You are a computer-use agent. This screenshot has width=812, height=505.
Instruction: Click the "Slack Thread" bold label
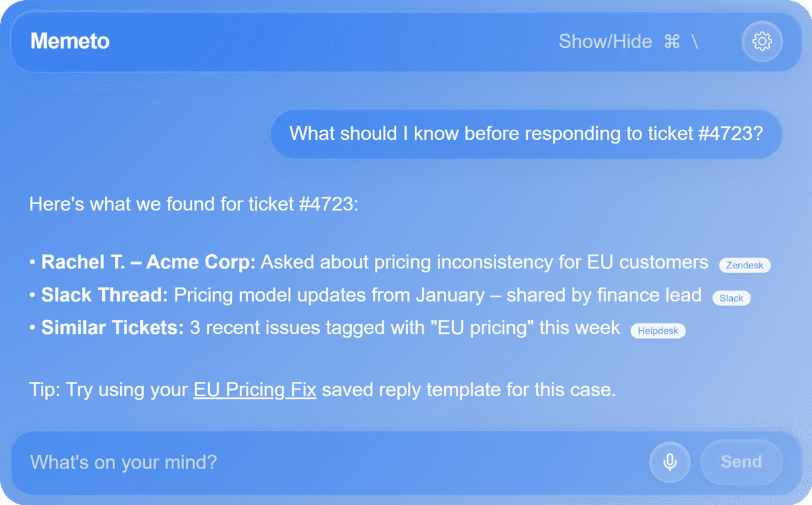(x=104, y=295)
